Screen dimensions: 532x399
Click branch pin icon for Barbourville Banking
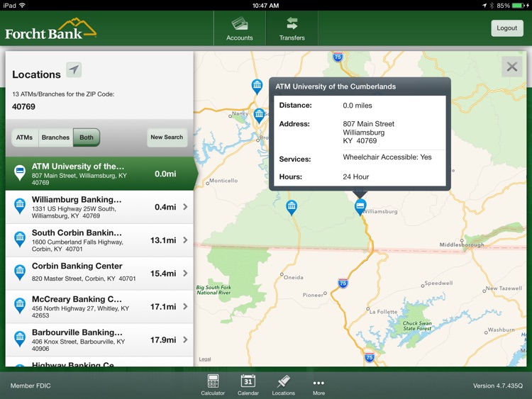coord(20,339)
